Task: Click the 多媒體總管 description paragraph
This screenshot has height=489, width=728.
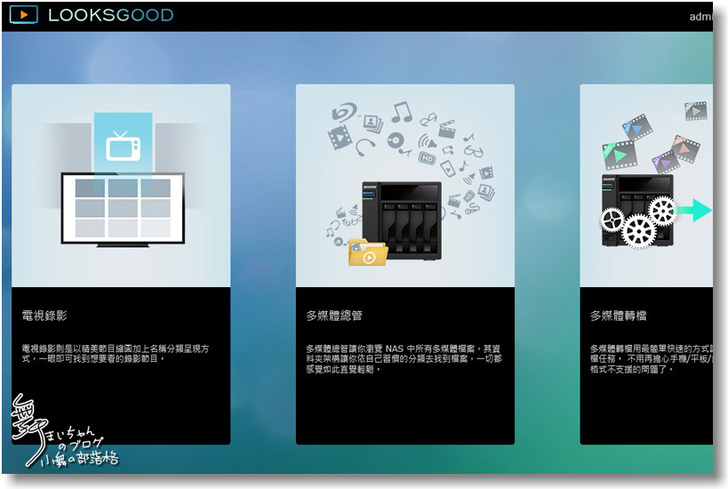Action: (403, 359)
